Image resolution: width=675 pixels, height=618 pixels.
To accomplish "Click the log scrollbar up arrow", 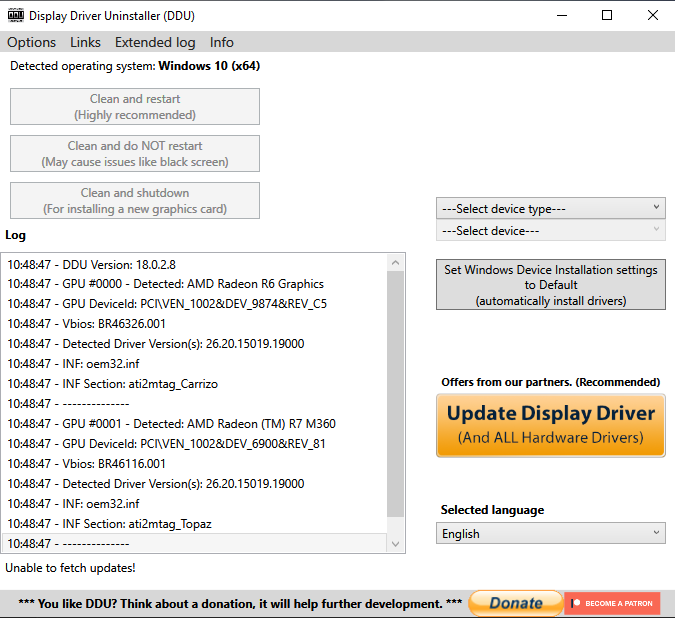I will click(396, 263).
